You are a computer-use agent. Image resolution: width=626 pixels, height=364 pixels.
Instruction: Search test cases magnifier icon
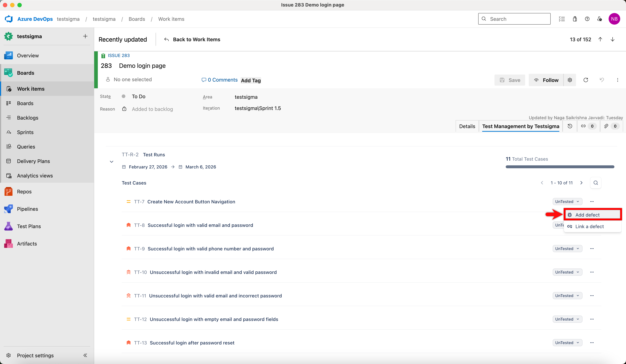coord(596,183)
